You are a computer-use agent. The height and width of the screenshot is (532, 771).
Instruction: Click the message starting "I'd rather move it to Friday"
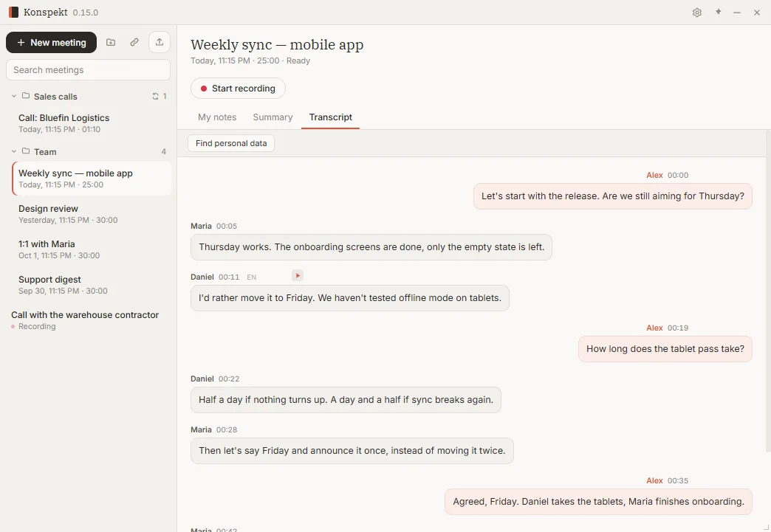(x=350, y=298)
